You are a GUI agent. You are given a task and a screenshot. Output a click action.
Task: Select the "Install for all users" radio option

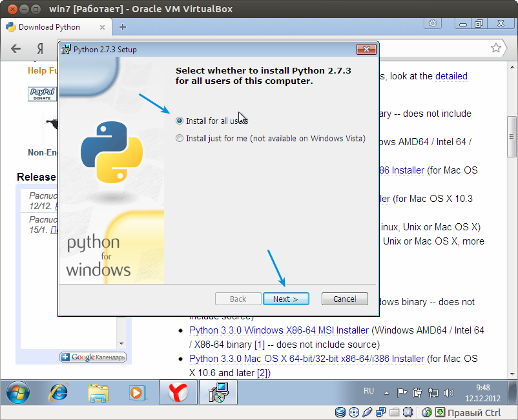click(180, 121)
